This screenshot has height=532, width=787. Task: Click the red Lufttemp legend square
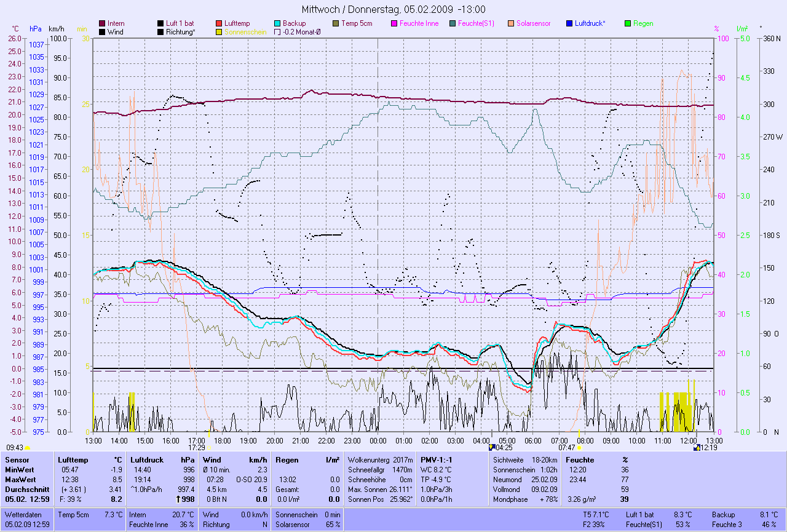[219, 23]
